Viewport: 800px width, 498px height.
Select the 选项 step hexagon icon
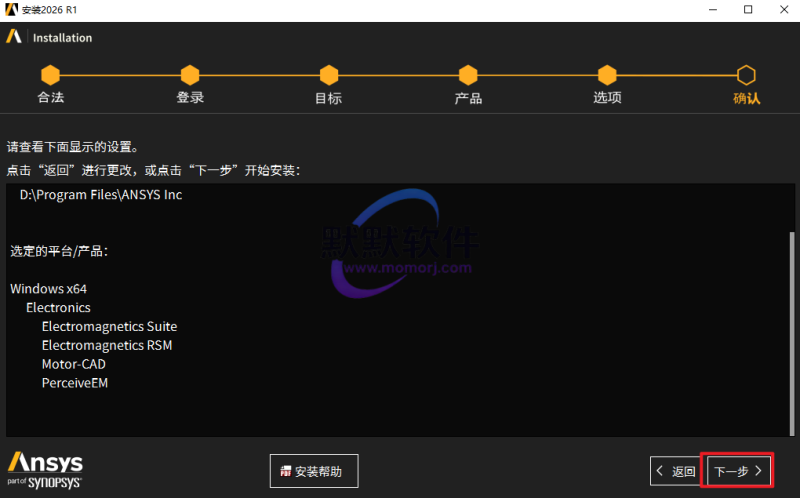607,76
